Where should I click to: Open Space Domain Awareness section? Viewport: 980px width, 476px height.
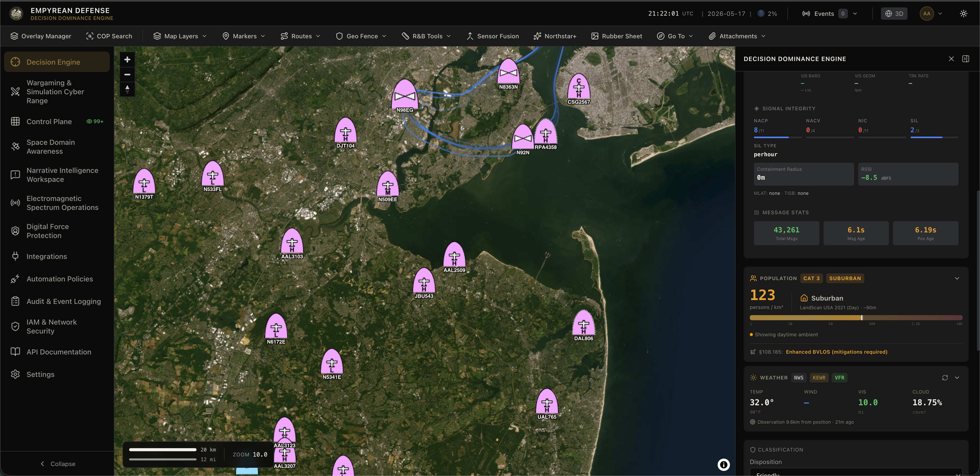[x=57, y=147]
